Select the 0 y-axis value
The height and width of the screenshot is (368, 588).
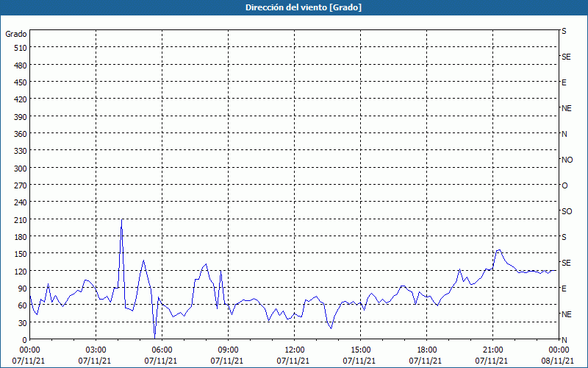[x=25, y=340]
